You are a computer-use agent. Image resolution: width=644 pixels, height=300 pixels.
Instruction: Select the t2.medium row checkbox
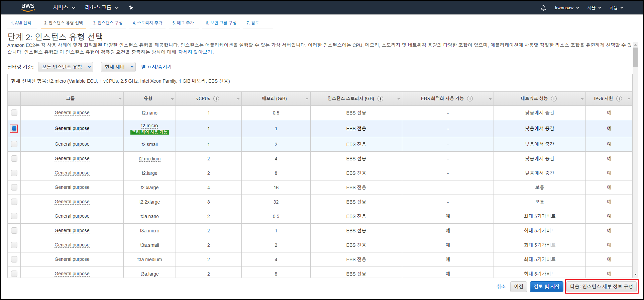[x=14, y=158]
